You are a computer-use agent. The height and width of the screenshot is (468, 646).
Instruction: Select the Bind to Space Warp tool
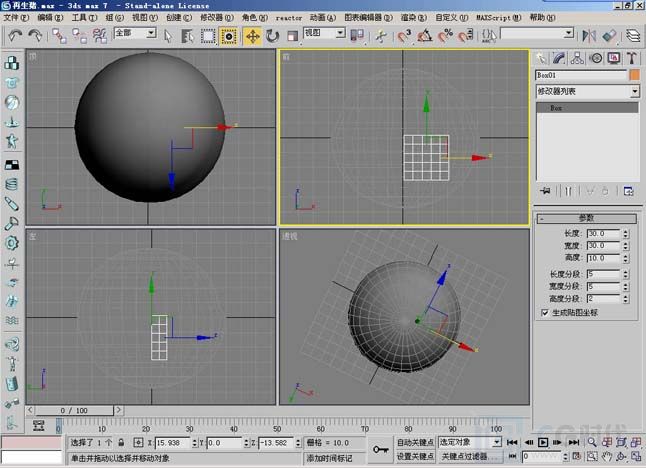(x=100, y=36)
